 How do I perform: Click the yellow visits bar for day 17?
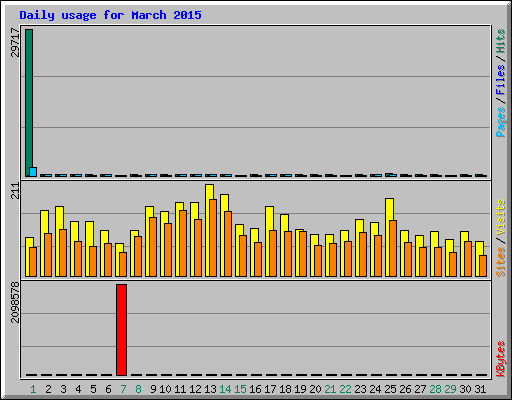(x=269, y=241)
